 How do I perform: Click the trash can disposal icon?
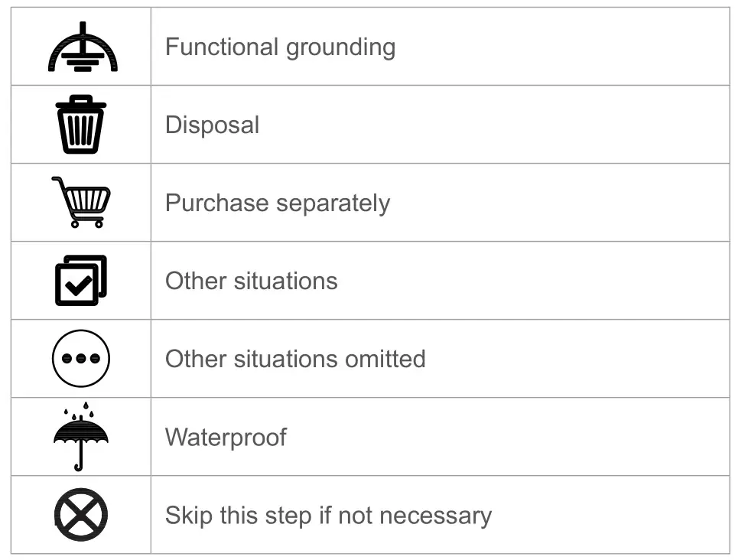(81, 125)
